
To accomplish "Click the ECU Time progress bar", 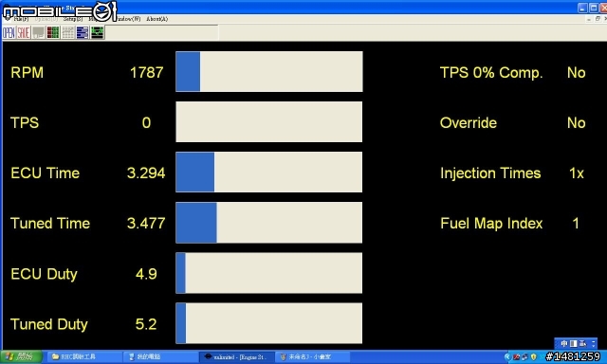I will click(269, 173).
